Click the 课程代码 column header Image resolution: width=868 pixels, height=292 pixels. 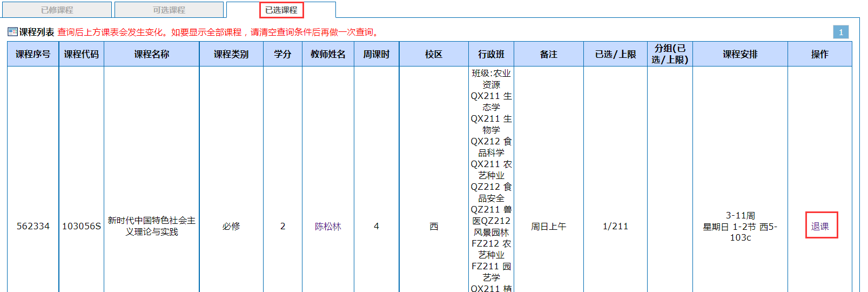(81, 54)
